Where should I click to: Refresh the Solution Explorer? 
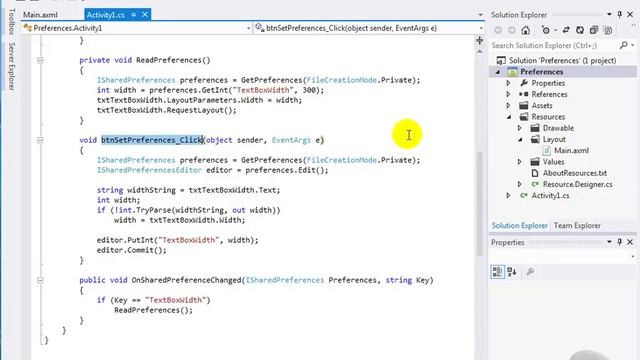click(580, 30)
